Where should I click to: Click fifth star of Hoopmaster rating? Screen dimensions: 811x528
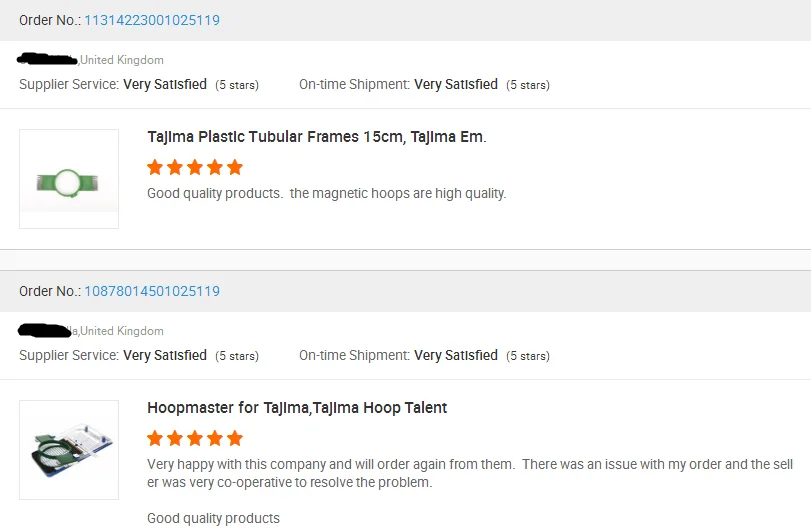point(235,438)
